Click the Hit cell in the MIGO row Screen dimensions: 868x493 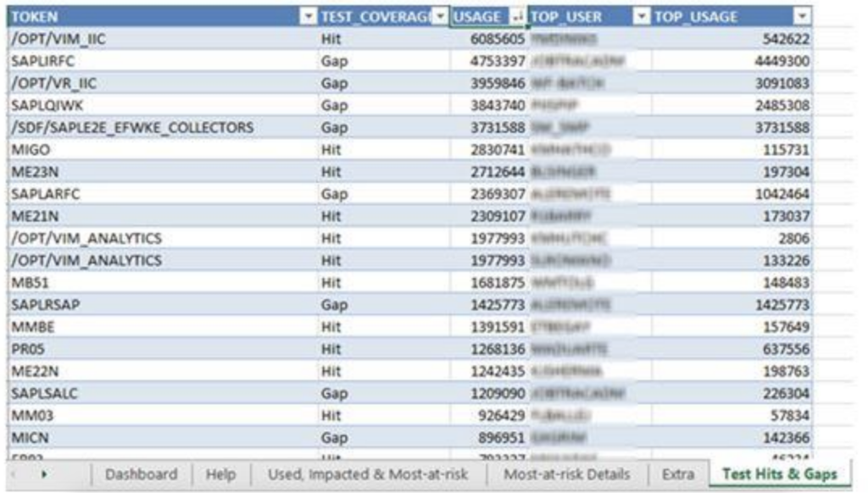pyautogui.click(x=384, y=149)
